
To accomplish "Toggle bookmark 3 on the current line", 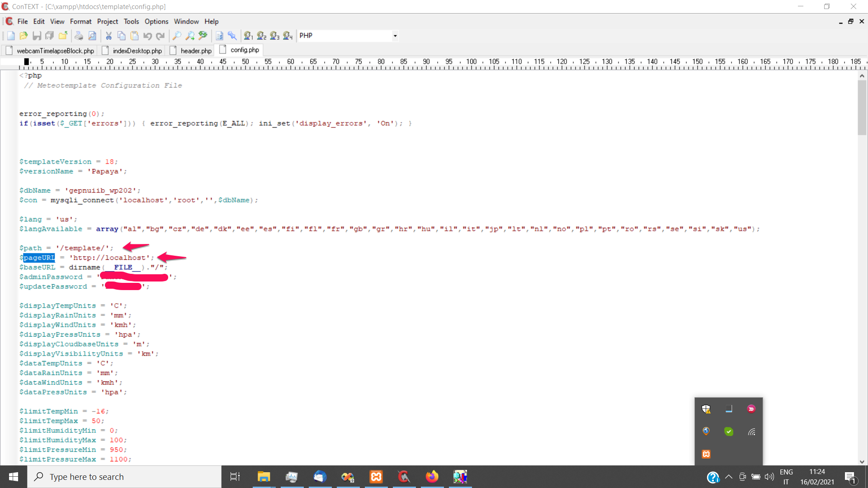I will [275, 36].
